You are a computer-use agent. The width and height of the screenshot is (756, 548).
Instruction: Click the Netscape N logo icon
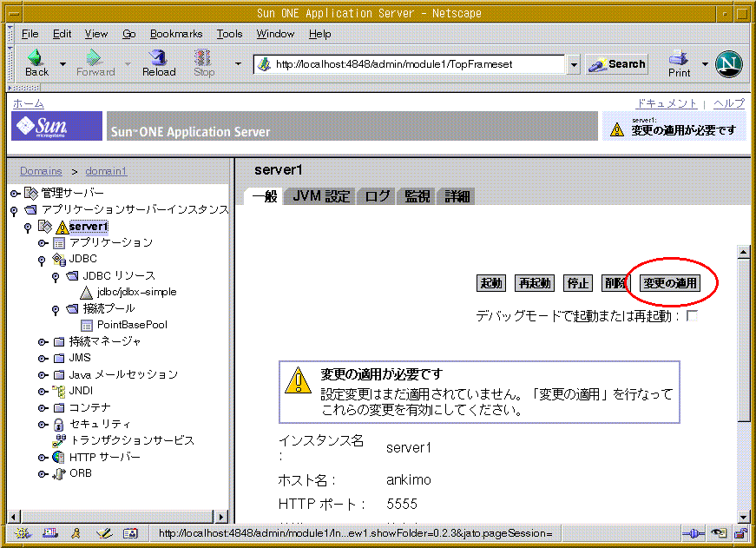(x=728, y=63)
